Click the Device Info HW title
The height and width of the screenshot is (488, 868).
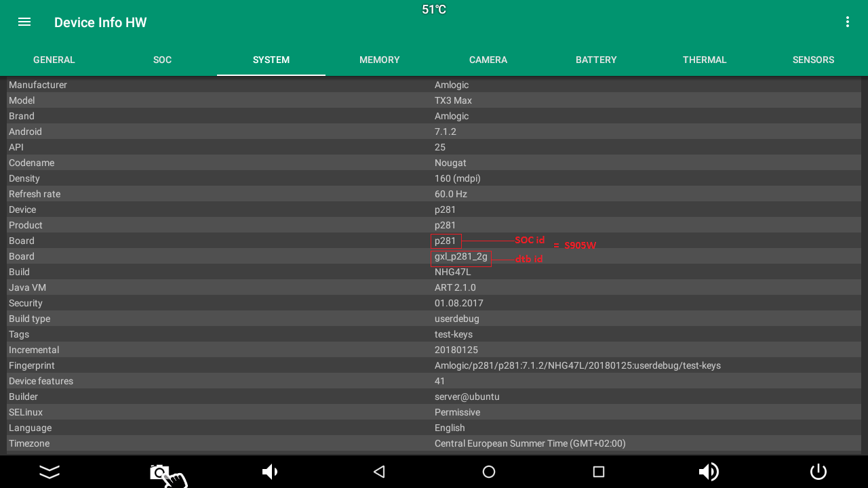point(100,22)
